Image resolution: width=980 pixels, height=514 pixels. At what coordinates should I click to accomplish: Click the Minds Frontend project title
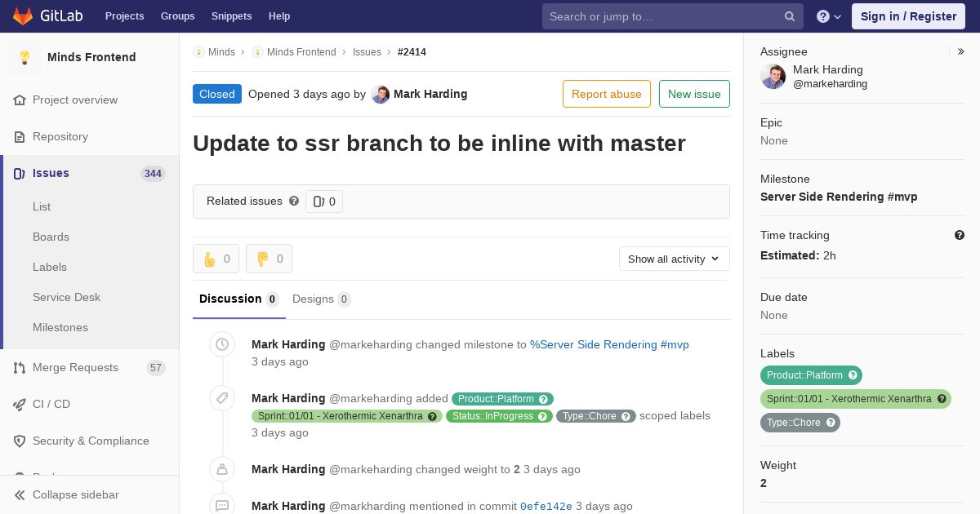(91, 57)
